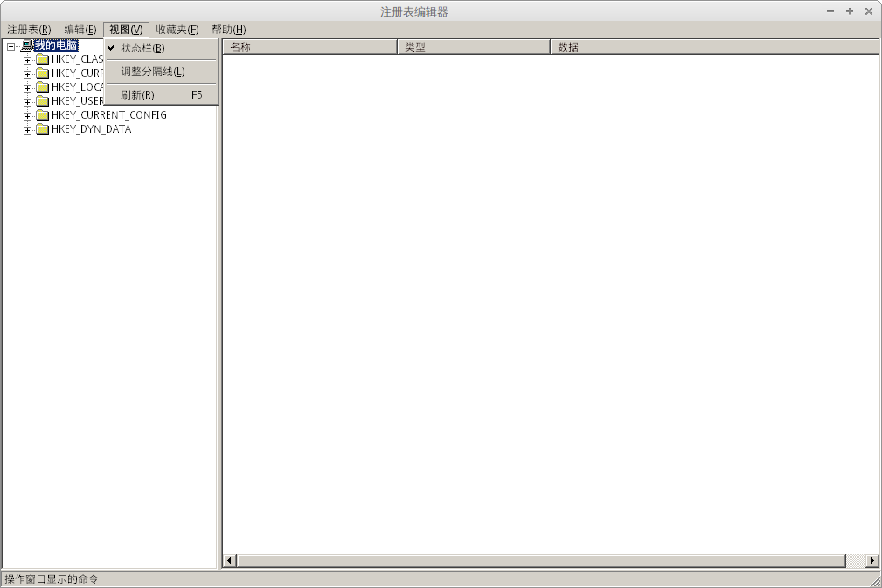Click the 名称 column header
The width and height of the screenshot is (882, 588).
pos(310,47)
